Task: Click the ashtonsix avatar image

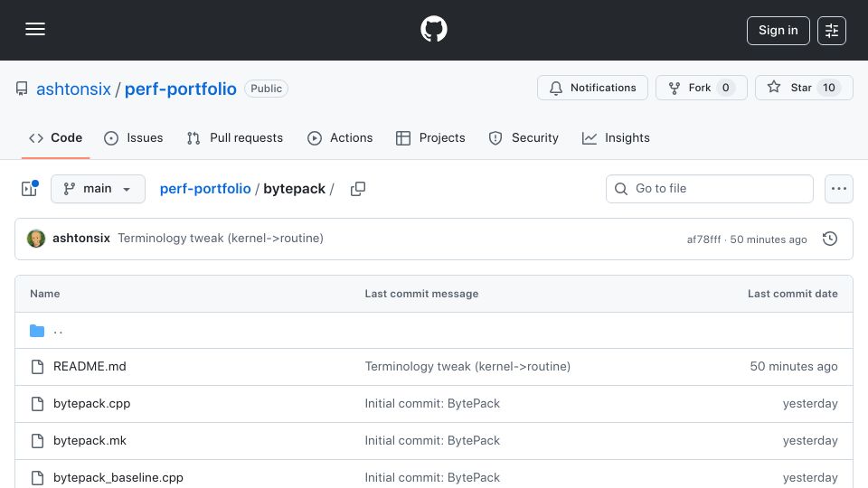Action: pyautogui.click(x=36, y=239)
